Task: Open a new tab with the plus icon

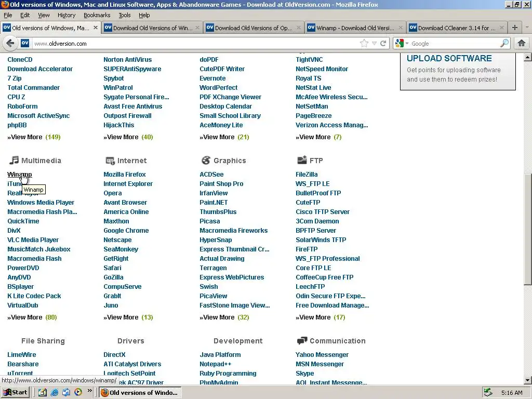Action: point(515,28)
